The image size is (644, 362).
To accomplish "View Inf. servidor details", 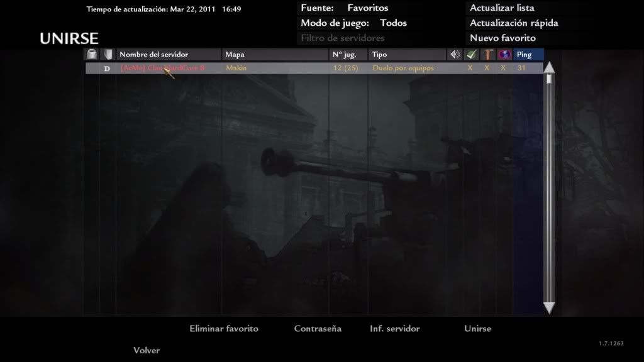I will tap(395, 329).
